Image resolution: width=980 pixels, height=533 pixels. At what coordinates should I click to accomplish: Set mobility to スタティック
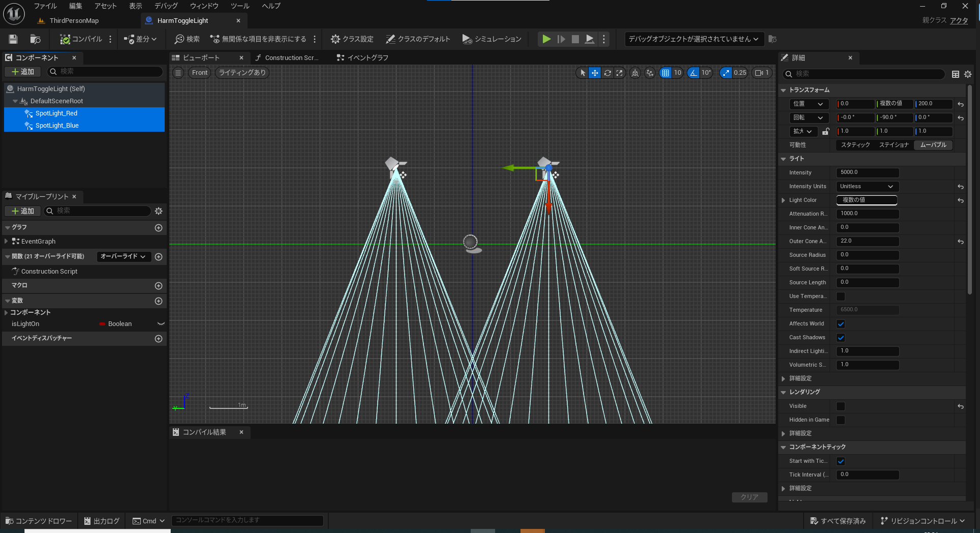tap(855, 145)
